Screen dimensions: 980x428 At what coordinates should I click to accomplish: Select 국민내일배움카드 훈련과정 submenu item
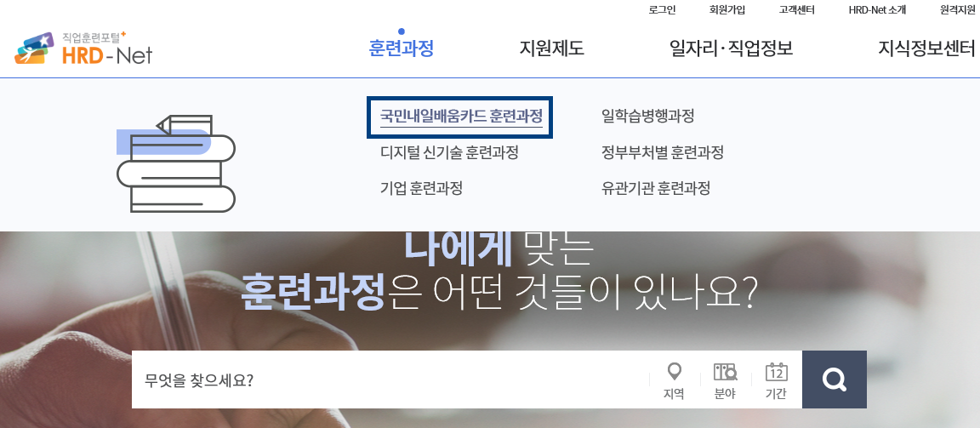[x=461, y=117]
